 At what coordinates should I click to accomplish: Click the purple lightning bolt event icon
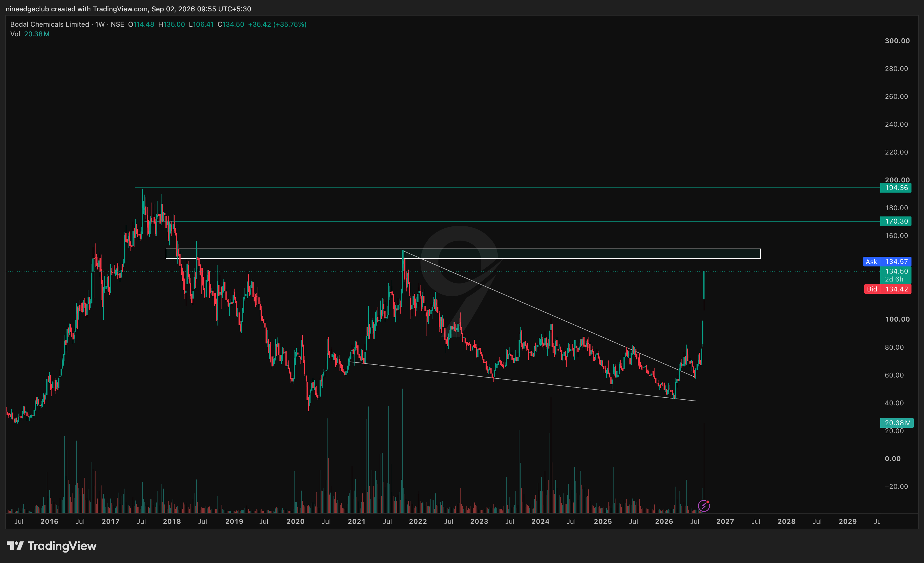704,506
